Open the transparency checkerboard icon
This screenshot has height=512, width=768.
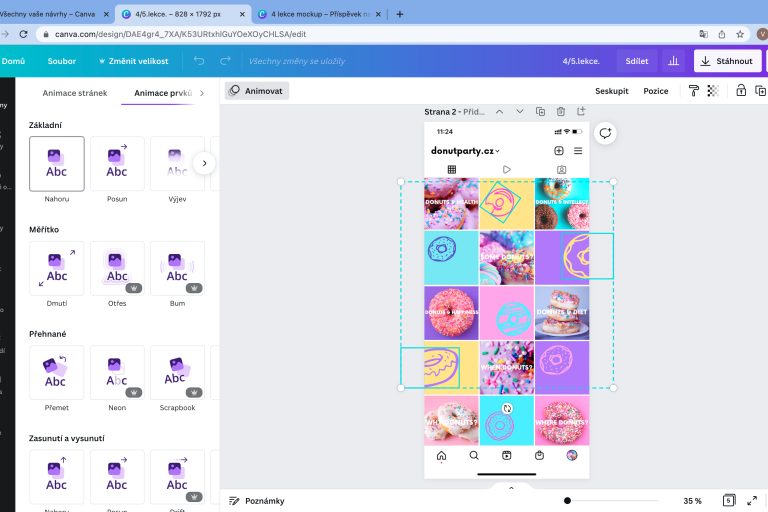coord(713,90)
